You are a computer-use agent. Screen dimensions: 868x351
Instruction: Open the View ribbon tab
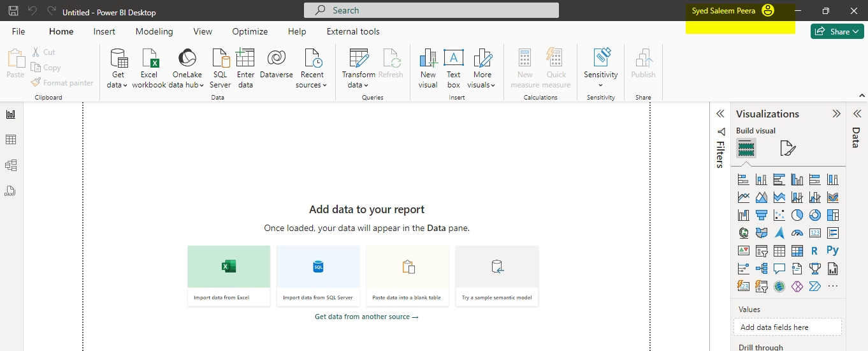click(203, 31)
